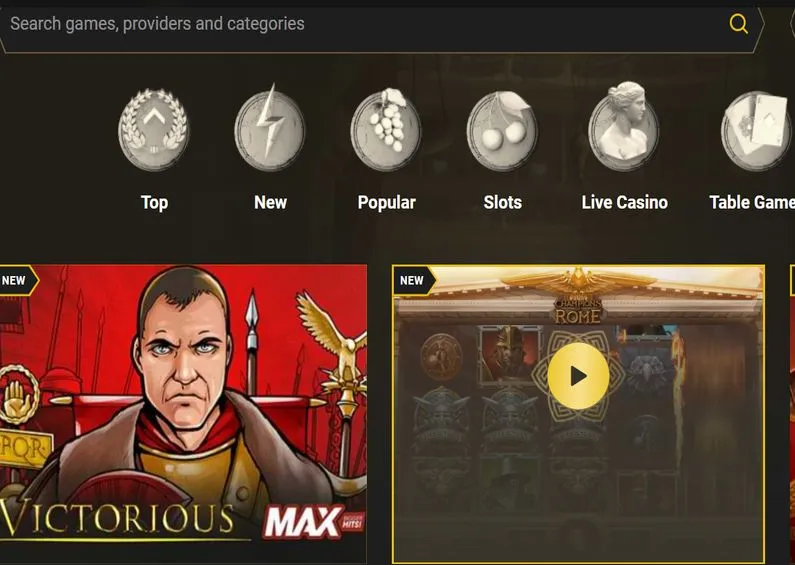This screenshot has width=795, height=565.
Task: Open the Top category label
Action: pos(154,202)
